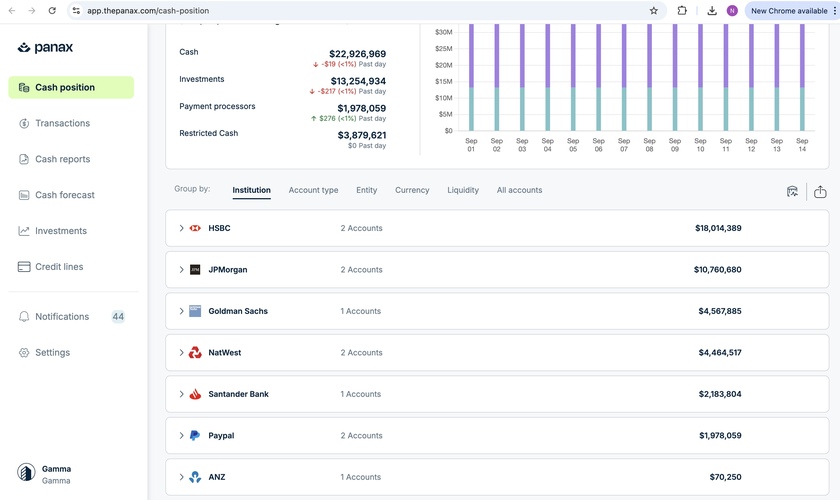
Task: Switch grouping to Account type tab
Action: [313, 190]
